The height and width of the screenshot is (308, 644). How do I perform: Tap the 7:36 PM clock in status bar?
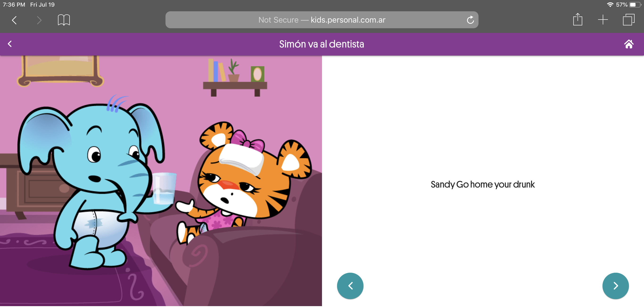[14, 5]
